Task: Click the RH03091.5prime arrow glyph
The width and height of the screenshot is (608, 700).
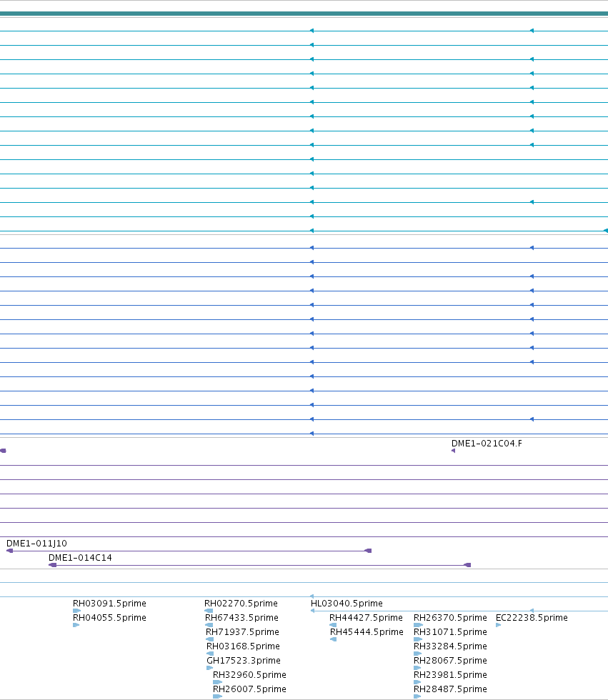Action: (x=76, y=611)
